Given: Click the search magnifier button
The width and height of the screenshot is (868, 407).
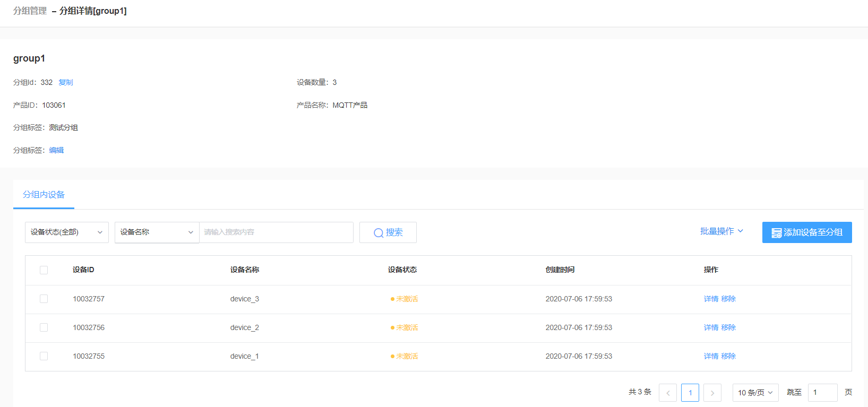Looking at the screenshot, I should (x=388, y=232).
